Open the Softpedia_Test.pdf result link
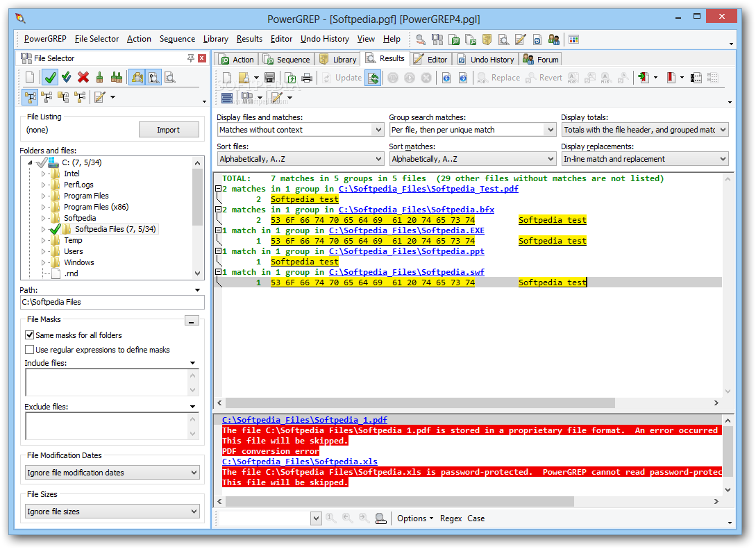The height and width of the screenshot is (549, 756). pos(428,189)
